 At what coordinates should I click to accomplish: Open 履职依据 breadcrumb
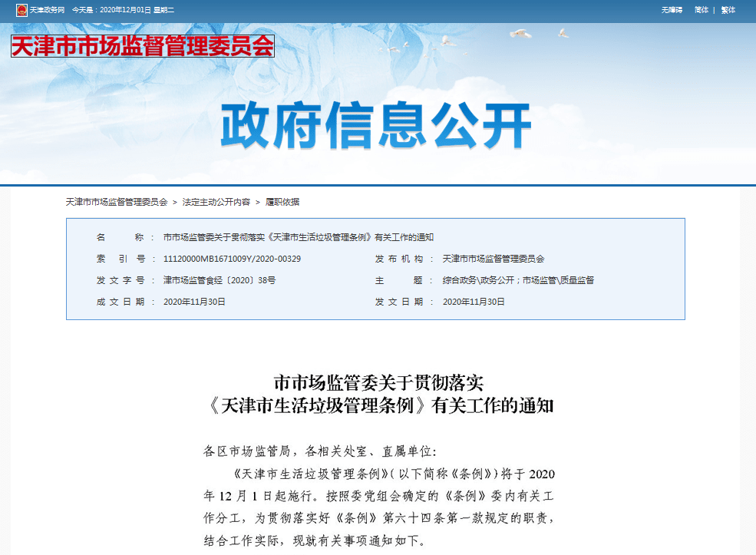pos(282,202)
